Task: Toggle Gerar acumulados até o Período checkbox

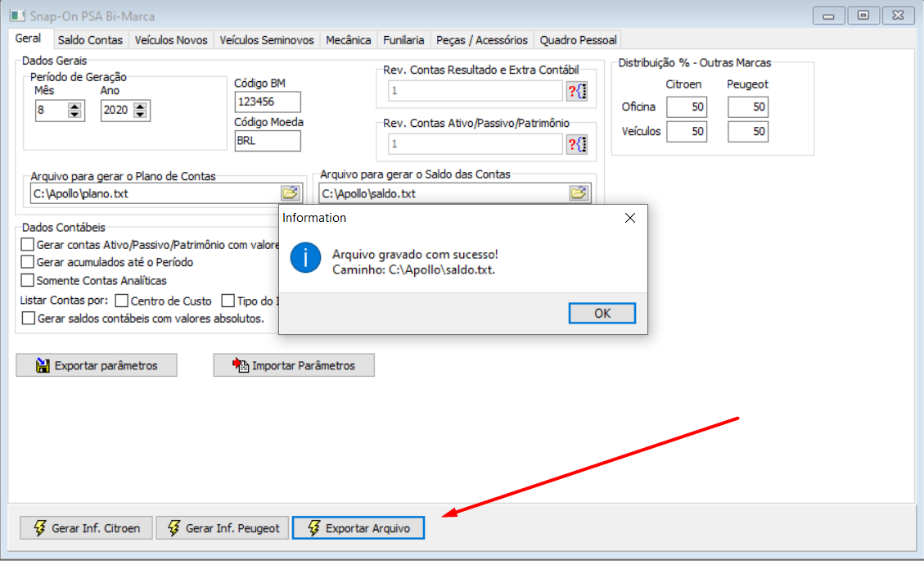Action: click(x=28, y=261)
